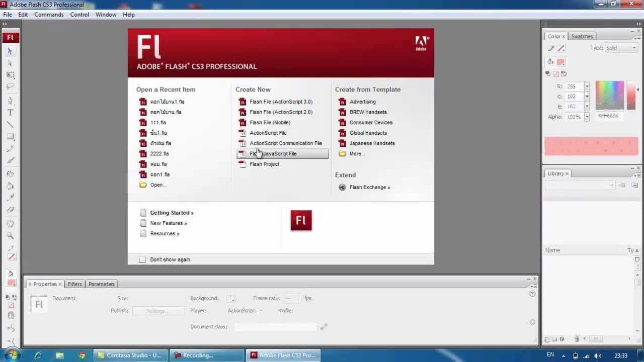The image size is (644, 362).
Task: Select the Pen tool
Action: point(10,101)
